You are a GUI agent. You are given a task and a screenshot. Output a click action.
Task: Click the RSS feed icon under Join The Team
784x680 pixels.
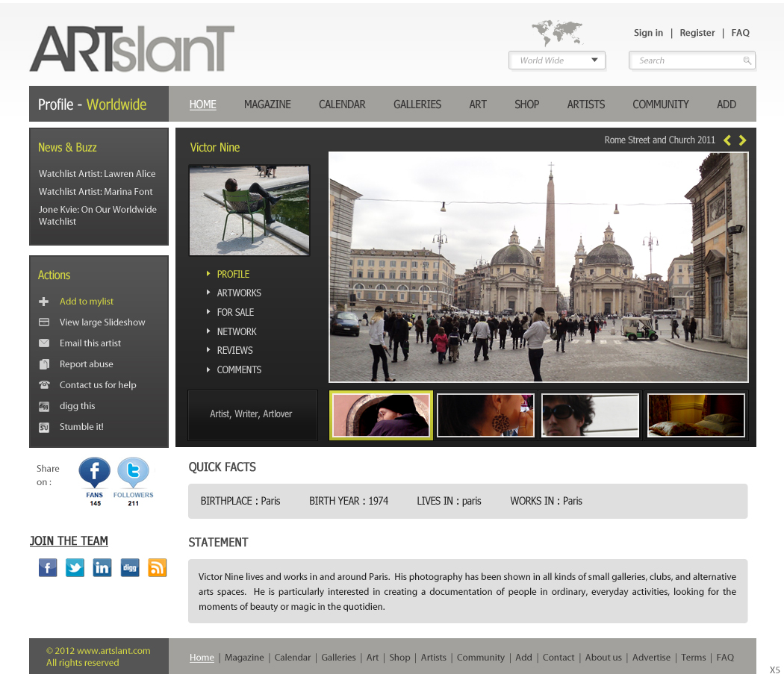157,567
